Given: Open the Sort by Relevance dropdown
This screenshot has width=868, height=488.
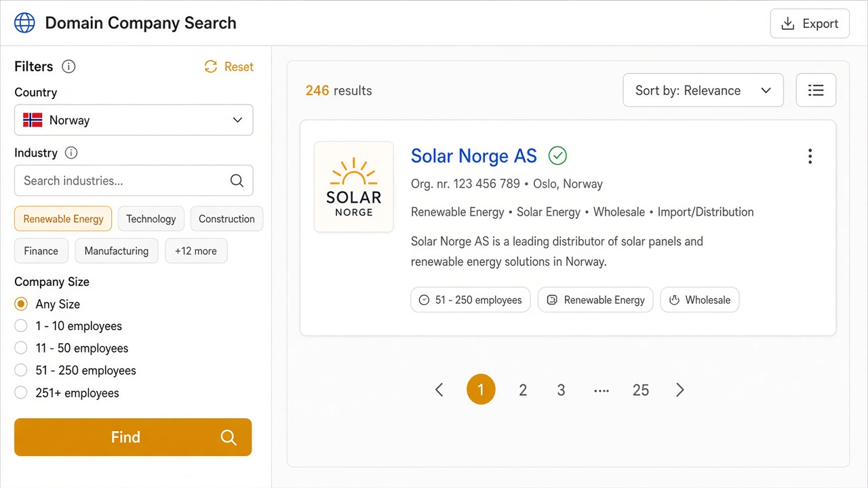Looking at the screenshot, I should (703, 90).
